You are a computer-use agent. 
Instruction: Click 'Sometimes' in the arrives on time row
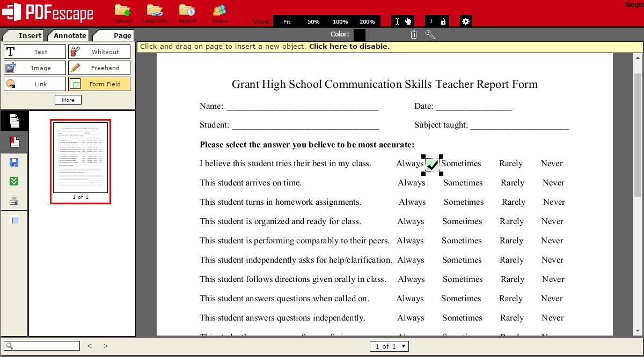point(463,183)
